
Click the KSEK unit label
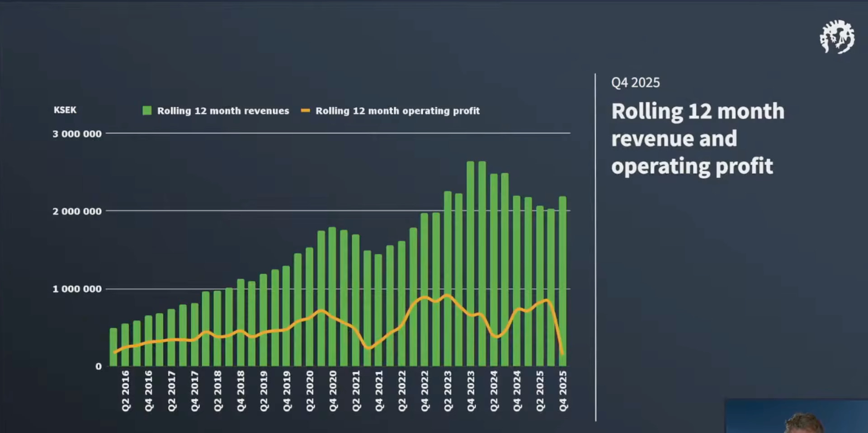65,110
